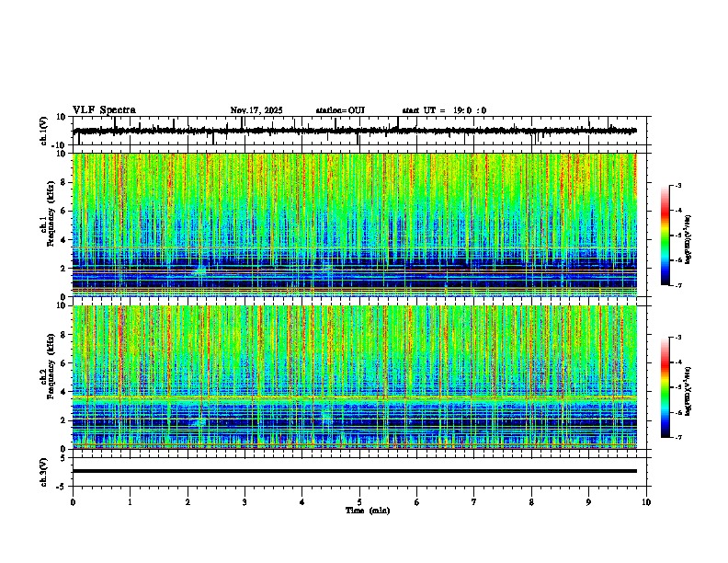The height and width of the screenshot is (563, 728).
Task: Click the "-3" label on ch.2 color bar
Action: 678,338
